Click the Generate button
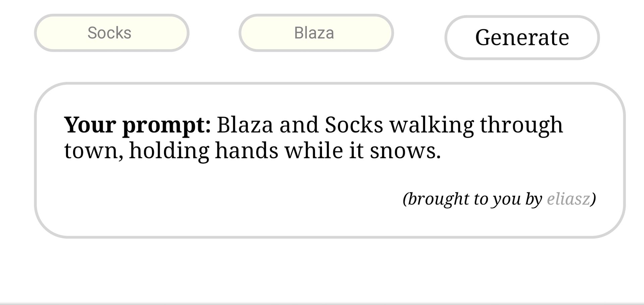This screenshot has width=644, height=305. (522, 37)
